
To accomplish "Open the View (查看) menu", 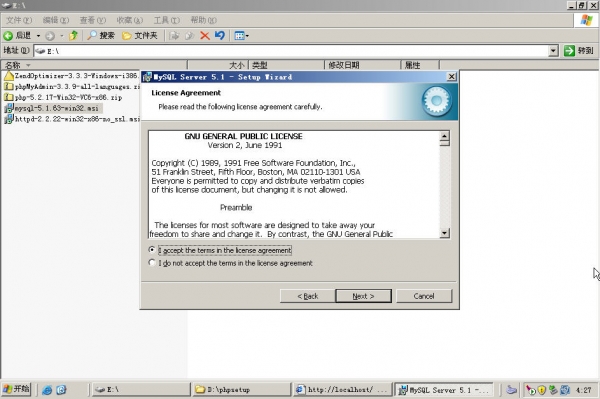I will click(x=93, y=20).
